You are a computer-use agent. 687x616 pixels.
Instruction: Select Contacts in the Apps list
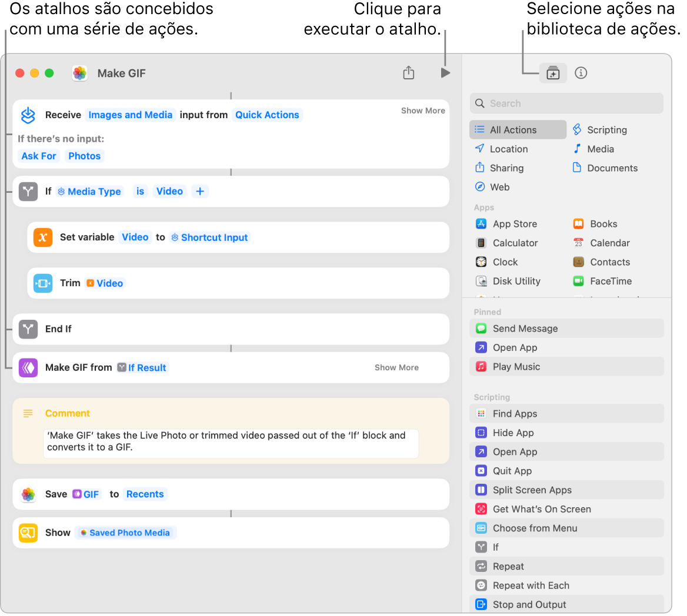(x=601, y=262)
